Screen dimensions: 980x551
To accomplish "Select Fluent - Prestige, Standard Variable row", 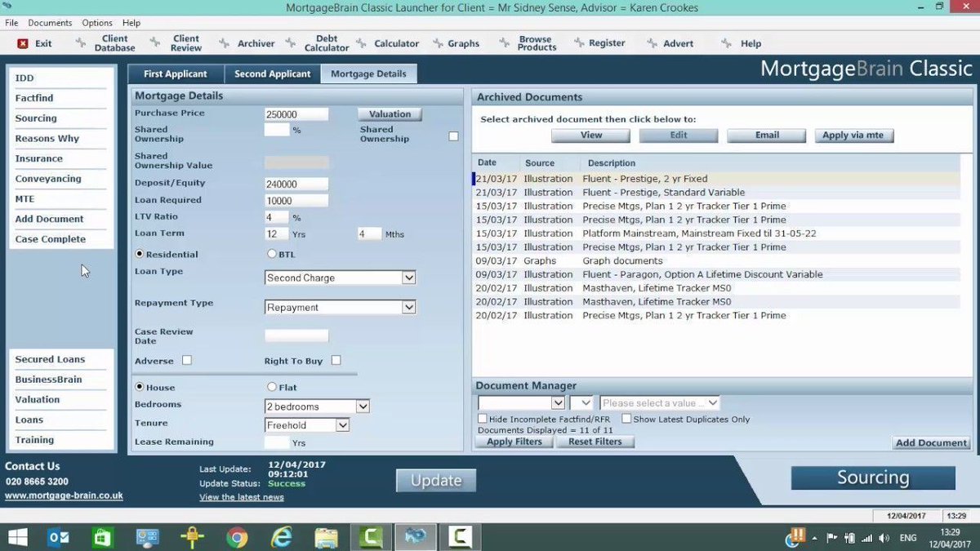I will [x=716, y=193].
